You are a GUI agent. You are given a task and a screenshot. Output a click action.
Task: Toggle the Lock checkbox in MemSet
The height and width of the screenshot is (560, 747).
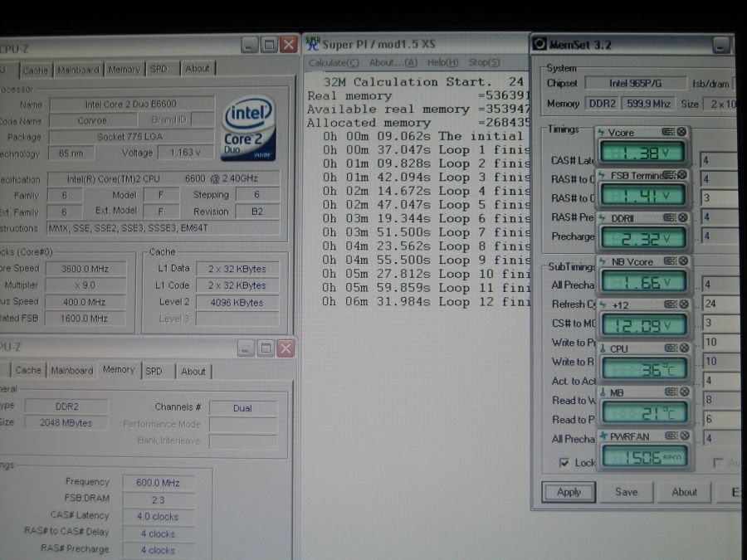tap(564, 462)
